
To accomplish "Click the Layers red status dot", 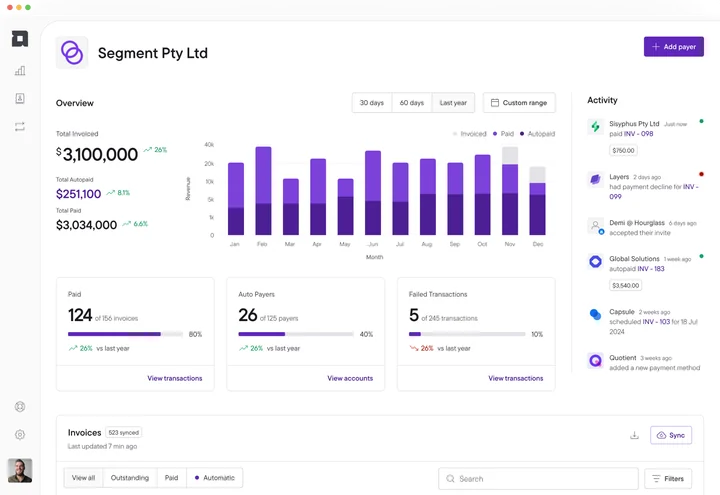I will click(x=701, y=174).
